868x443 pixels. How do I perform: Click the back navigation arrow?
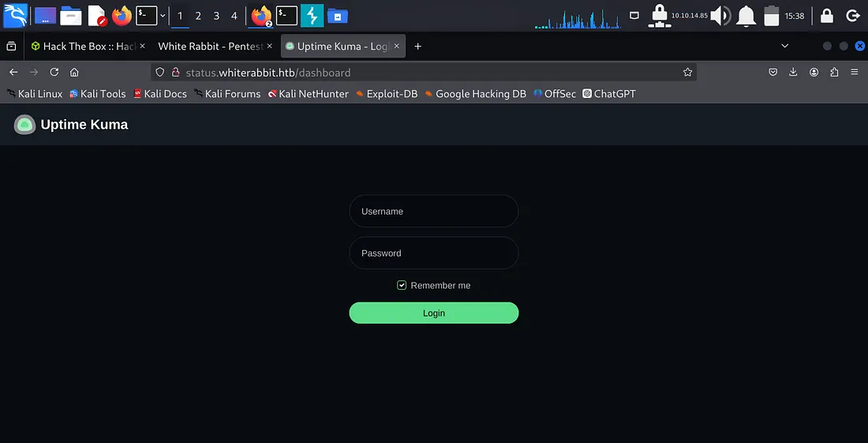pyautogui.click(x=13, y=72)
